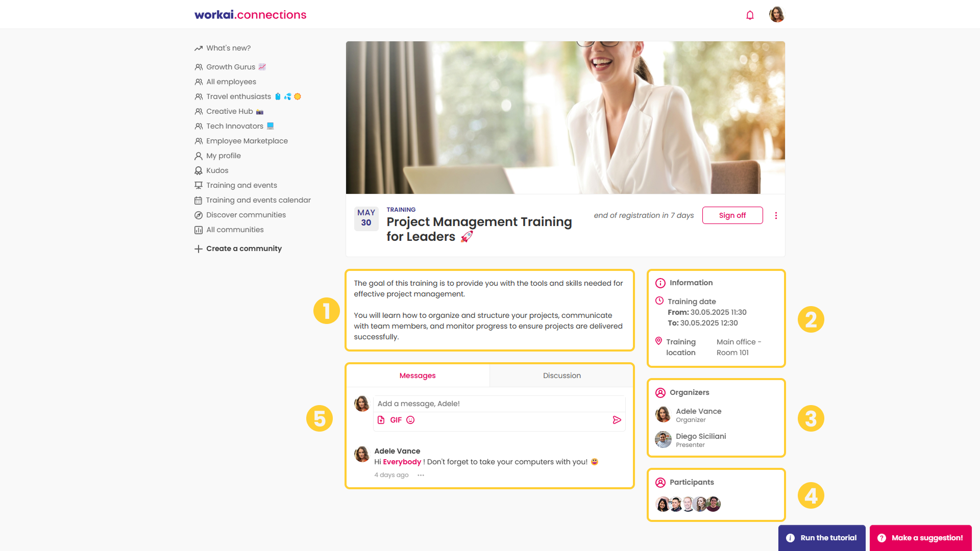Open the notifications bell icon
Image resolution: width=980 pixels, height=551 pixels.
[x=750, y=15]
